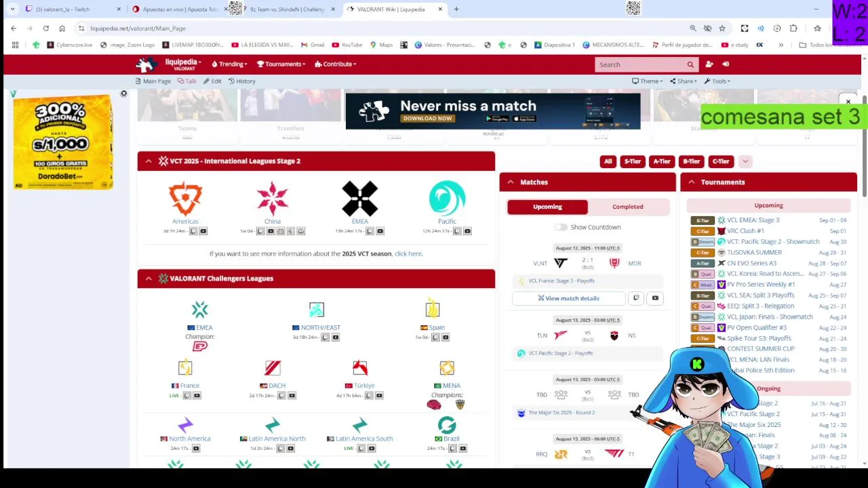Open the Americas league logo
868x488 pixels.
coord(185,199)
